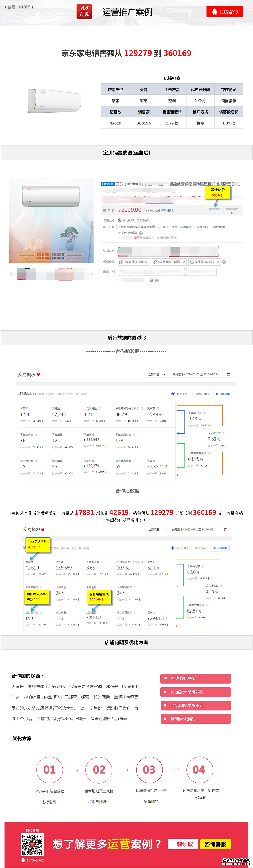Click info icon next to 数据概览 heading
This screenshot has width=253, height=868.
point(34,394)
